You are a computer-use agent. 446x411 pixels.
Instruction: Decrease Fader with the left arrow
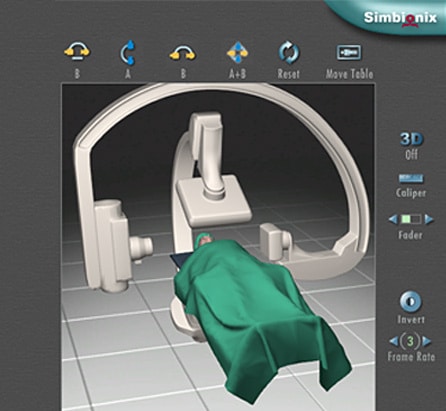coord(393,219)
